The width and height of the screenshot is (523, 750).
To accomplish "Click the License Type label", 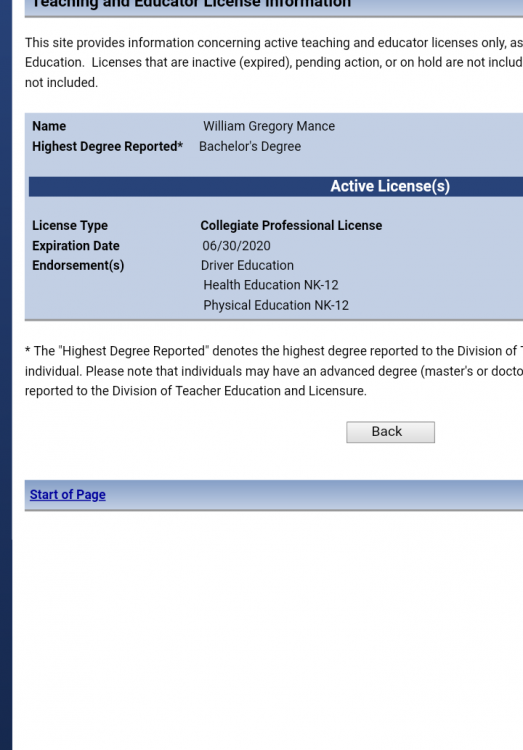I will [x=70, y=226].
